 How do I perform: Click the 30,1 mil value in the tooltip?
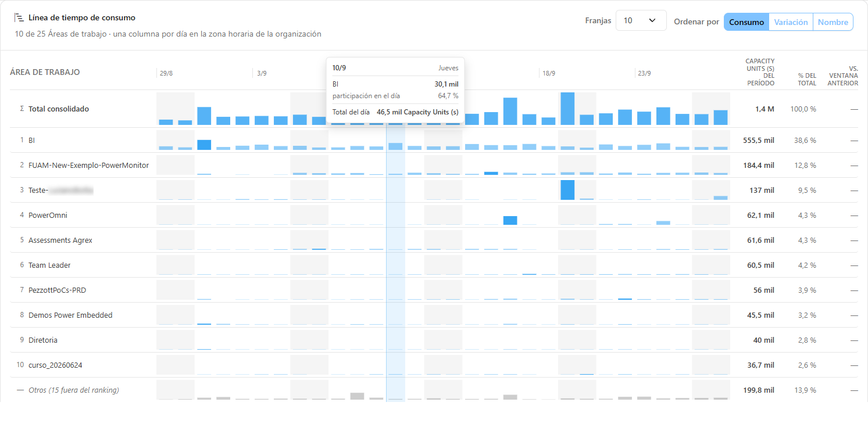coord(446,84)
